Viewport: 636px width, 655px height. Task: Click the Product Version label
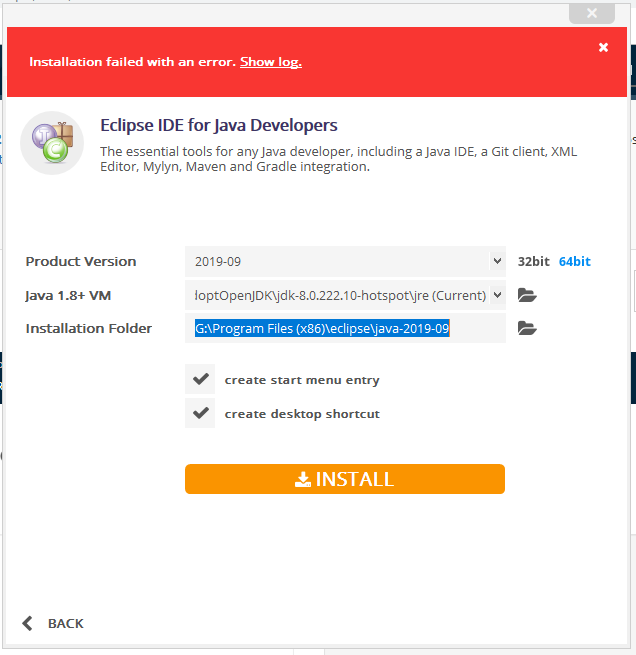[x=81, y=261]
